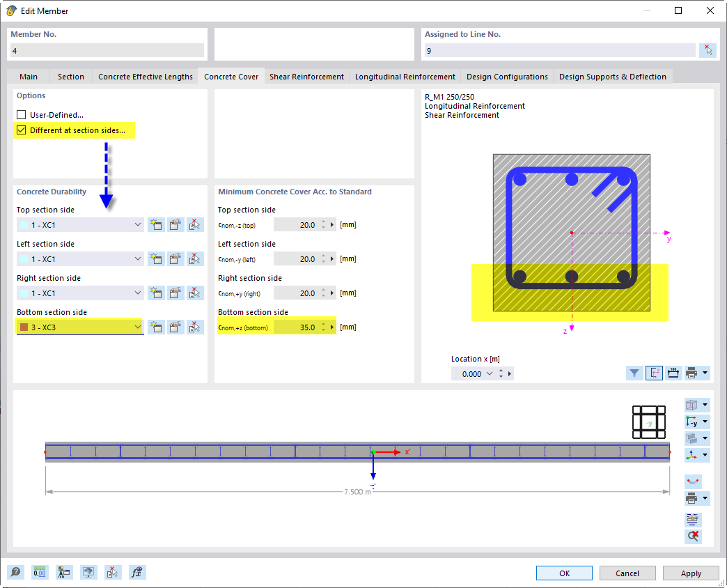The width and height of the screenshot is (727, 588).
Task: Open Shear Reinforcement tab
Action: coord(306,77)
